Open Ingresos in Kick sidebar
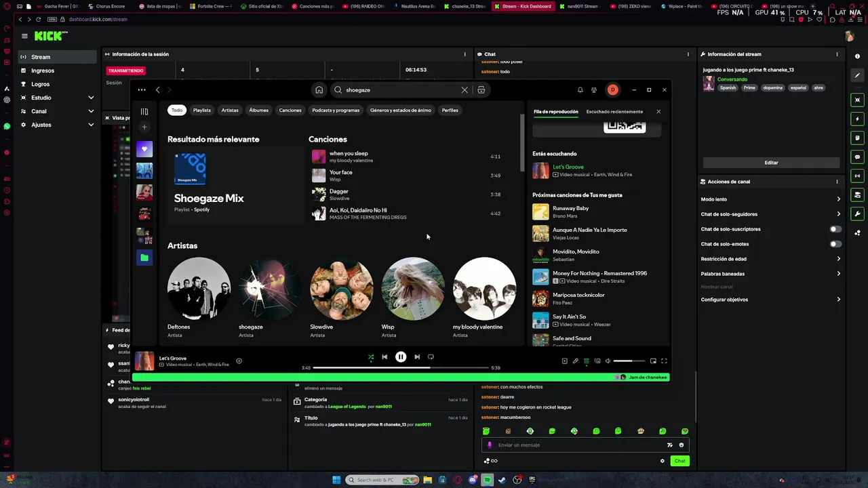 tap(57, 70)
